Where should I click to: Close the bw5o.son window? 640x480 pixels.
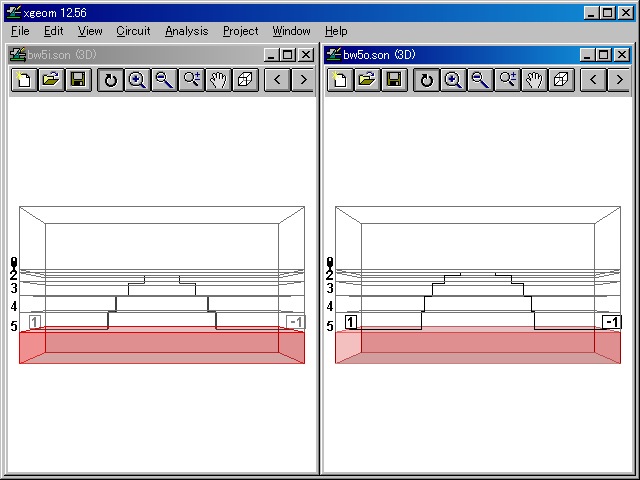pyautogui.click(x=622, y=55)
